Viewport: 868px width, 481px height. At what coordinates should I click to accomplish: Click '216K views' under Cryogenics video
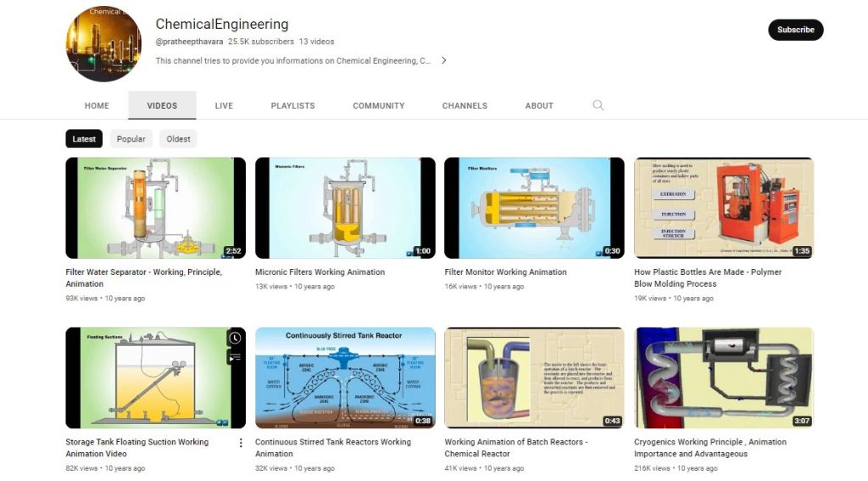point(652,468)
